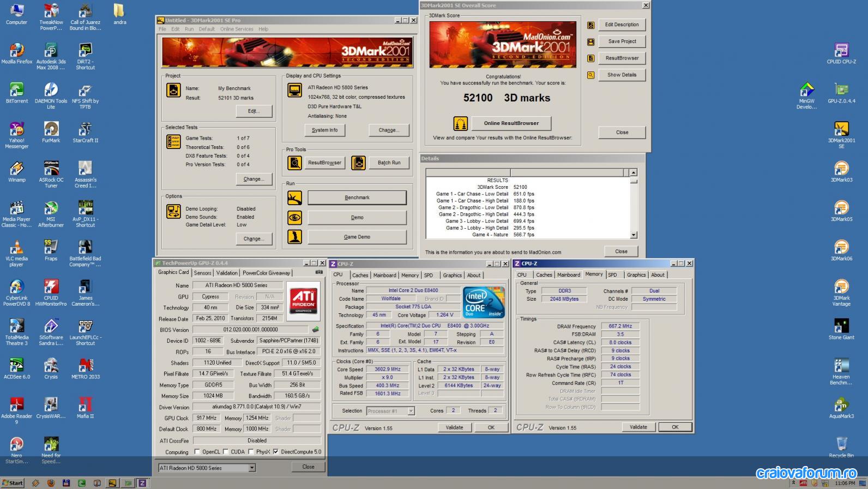The width and height of the screenshot is (868, 489).
Task: Click the Benchmark run icon in 3DMark
Action: (x=295, y=198)
